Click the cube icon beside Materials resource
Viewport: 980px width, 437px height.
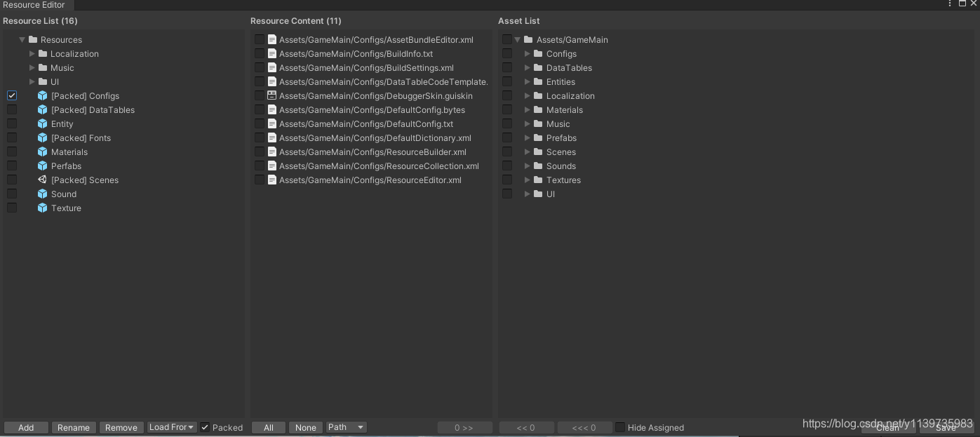pos(43,152)
